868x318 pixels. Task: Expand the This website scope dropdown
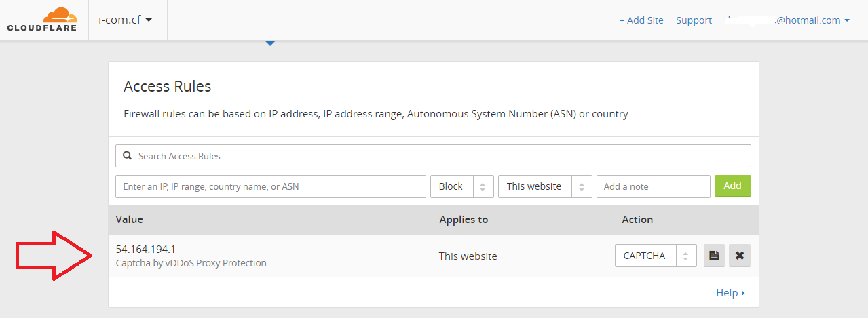click(544, 186)
